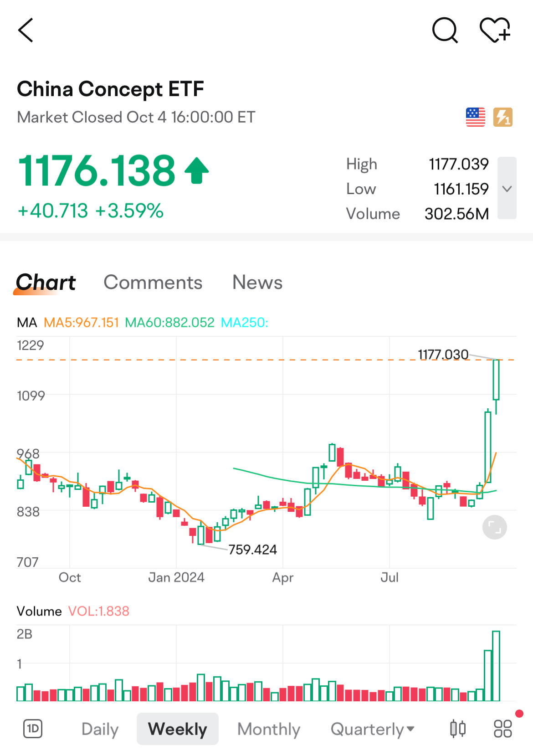Tap the 838 price axis label
Image resolution: width=533 pixels, height=756 pixels.
coord(28,512)
